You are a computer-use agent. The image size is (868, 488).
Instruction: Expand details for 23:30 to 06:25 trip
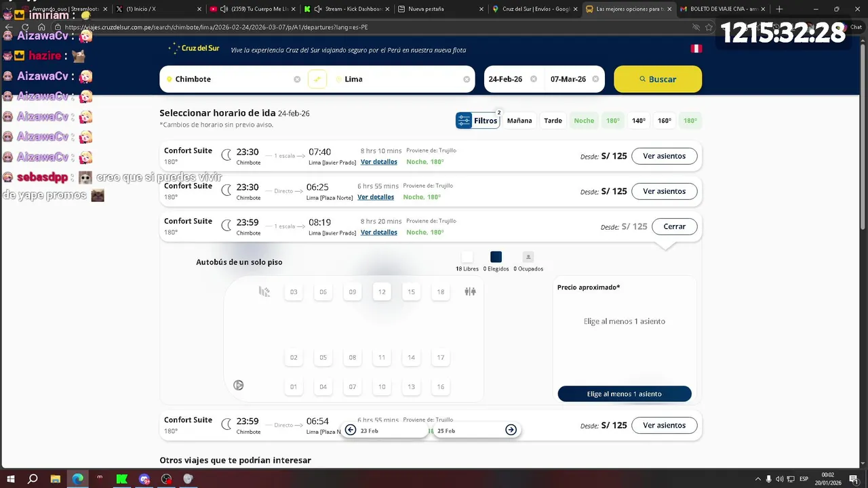click(x=376, y=197)
